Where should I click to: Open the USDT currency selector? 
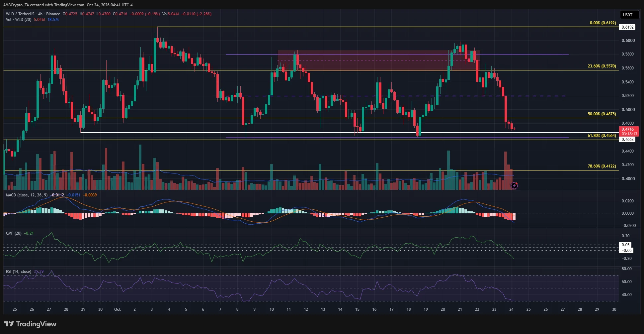[629, 15]
